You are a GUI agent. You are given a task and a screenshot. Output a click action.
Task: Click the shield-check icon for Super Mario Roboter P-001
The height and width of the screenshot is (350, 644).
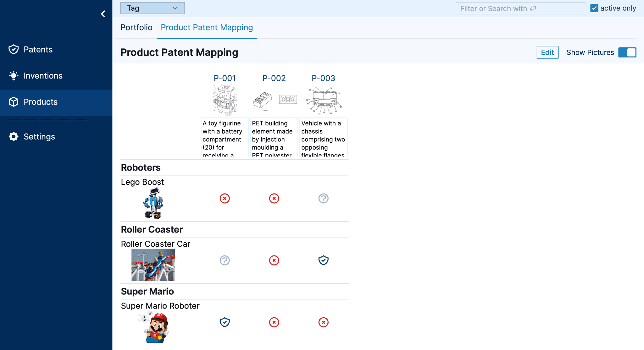pos(225,321)
